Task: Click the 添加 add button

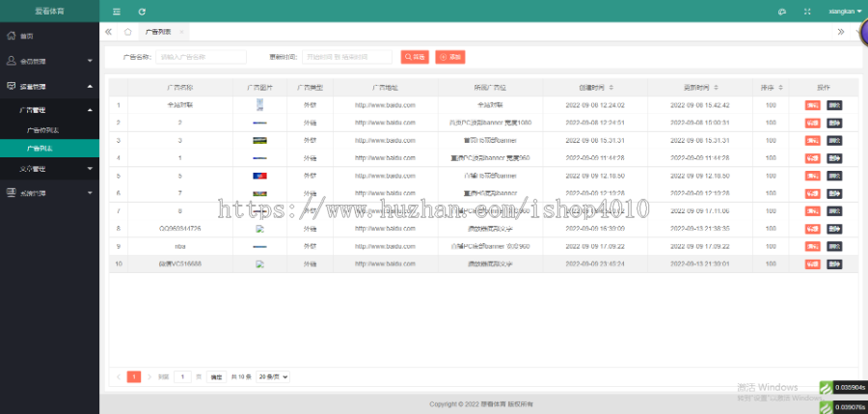Action: (x=450, y=57)
